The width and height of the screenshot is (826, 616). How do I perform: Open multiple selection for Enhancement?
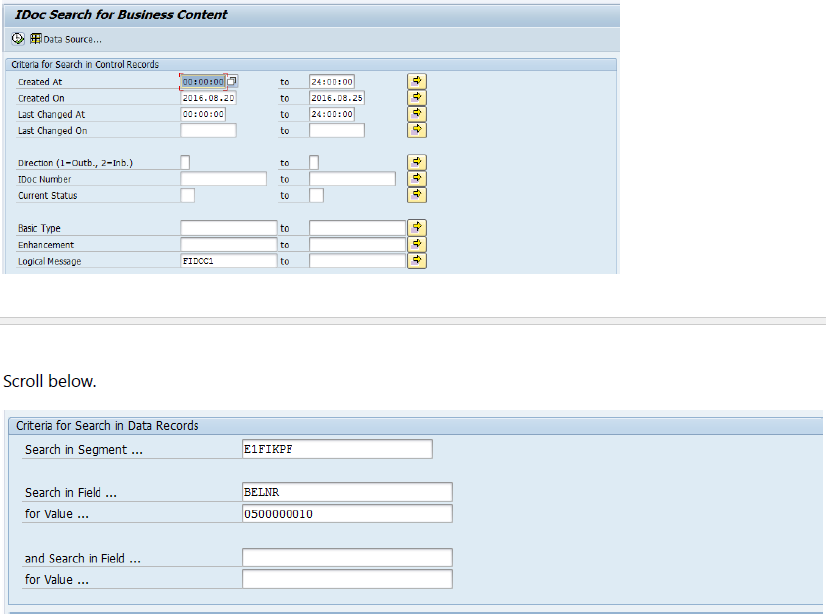[417, 244]
